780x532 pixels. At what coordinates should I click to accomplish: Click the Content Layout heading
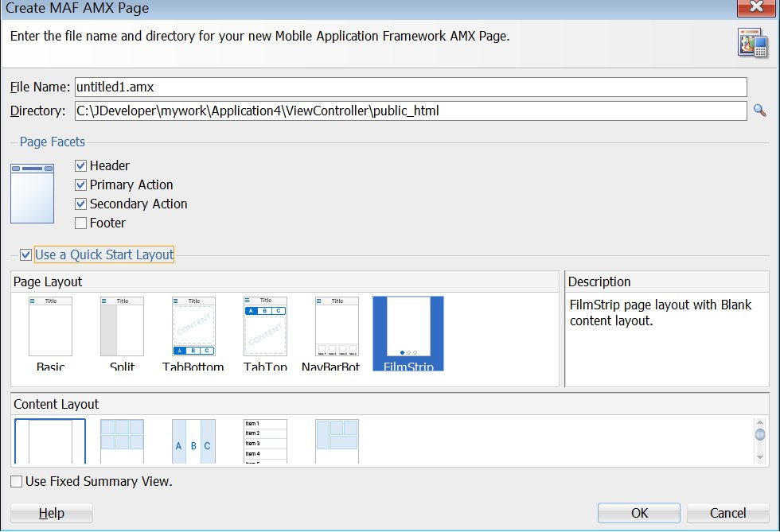coord(57,404)
